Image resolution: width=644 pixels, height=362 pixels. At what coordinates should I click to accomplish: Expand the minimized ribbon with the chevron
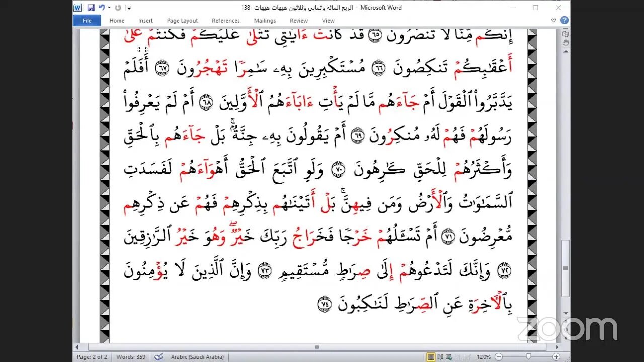554,21
